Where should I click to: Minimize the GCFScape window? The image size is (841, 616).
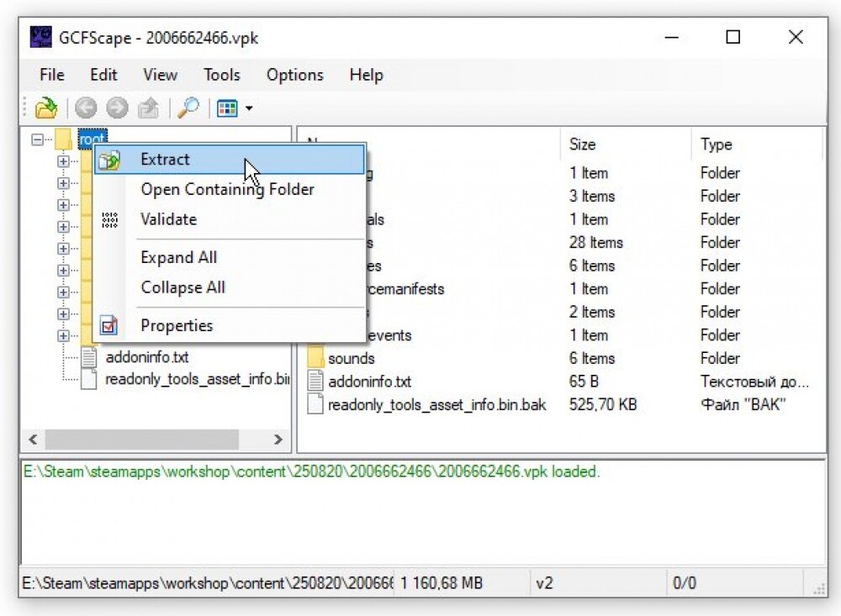(x=672, y=37)
